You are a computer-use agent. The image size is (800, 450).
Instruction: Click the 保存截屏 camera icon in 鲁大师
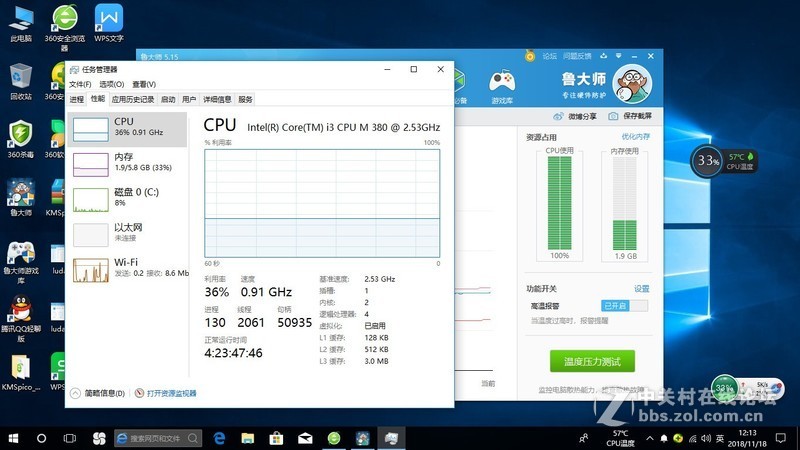coord(613,116)
